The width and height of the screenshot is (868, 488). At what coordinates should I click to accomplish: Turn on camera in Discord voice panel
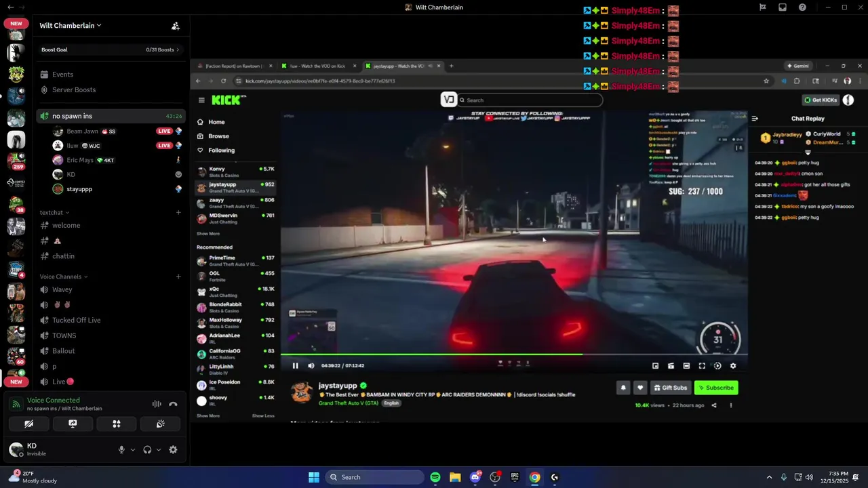point(28,424)
